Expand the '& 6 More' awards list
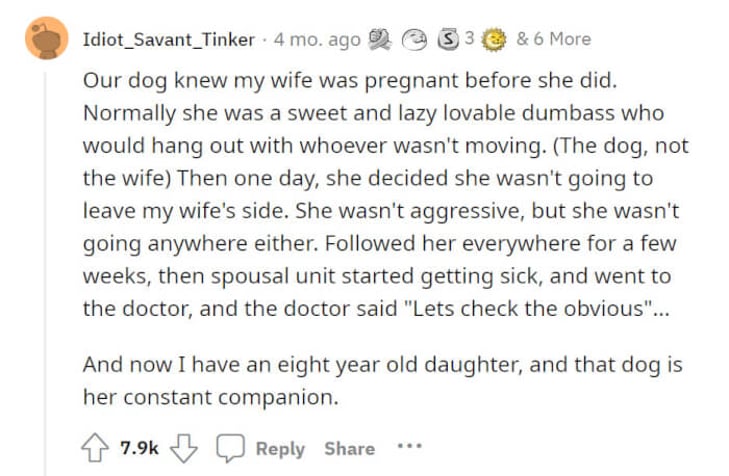Viewport: 729px width, 476px height. pyautogui.click(x=553, y=39)
